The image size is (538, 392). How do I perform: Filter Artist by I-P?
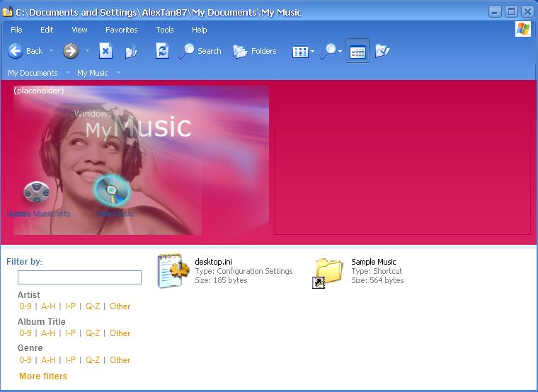[x=70, y=306]
